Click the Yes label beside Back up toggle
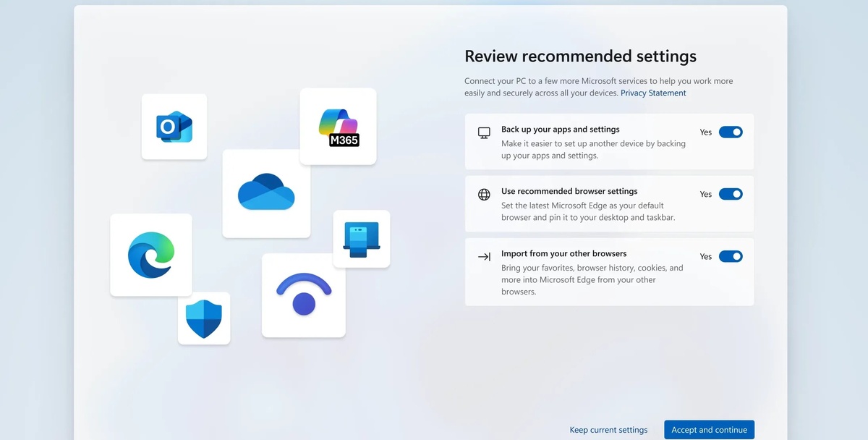The width and height of the screenshot is (868, 440). coord(706,132)
